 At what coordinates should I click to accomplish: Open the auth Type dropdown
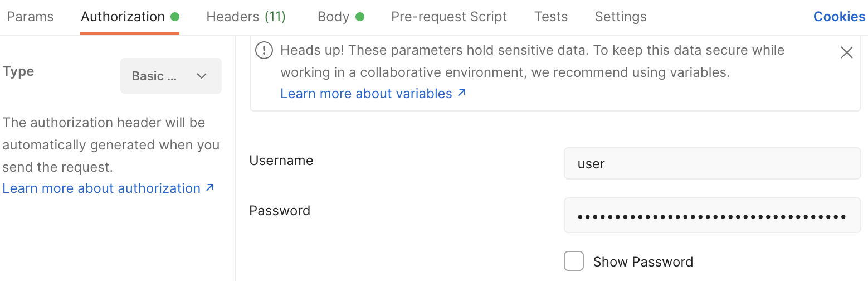(x=170, y=76)
